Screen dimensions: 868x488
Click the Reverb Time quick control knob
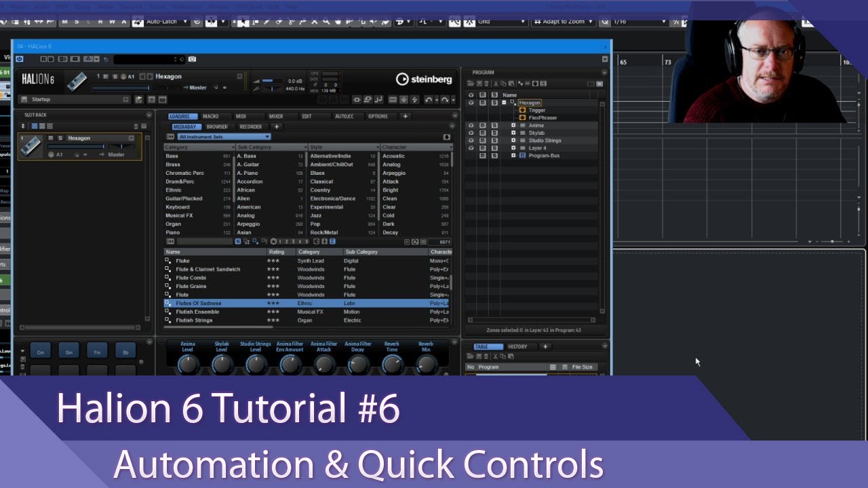click(x=392, y=364)
